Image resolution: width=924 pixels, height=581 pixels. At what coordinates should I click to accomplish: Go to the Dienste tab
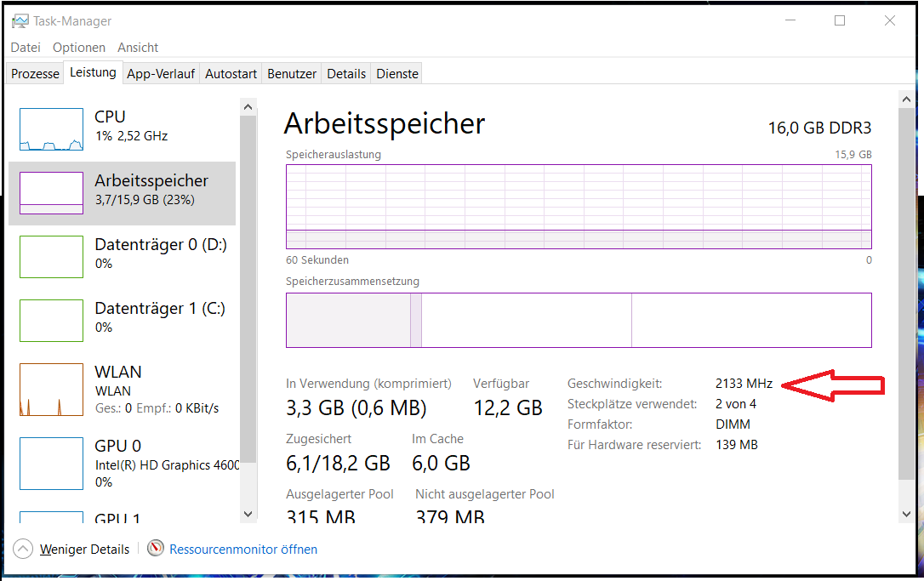[397, 74]
